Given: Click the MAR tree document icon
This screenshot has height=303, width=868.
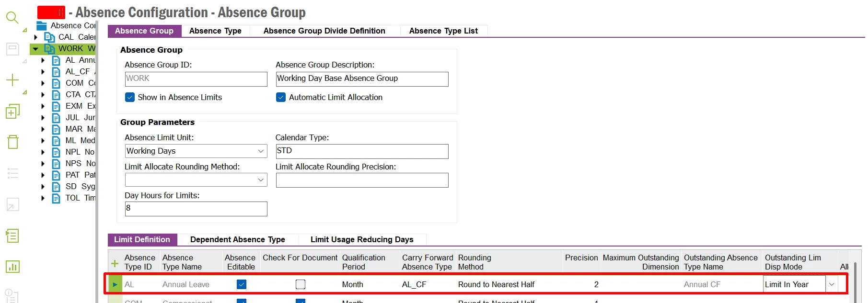Looking at the screenshot, I should 56,129.
